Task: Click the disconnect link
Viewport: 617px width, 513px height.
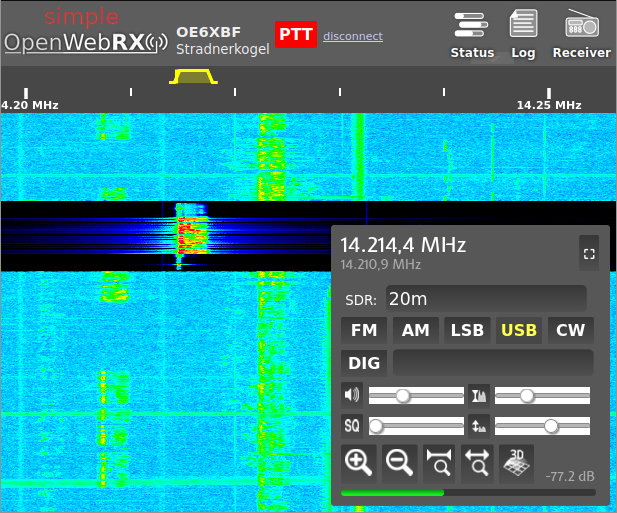Action: pos(352,36)
